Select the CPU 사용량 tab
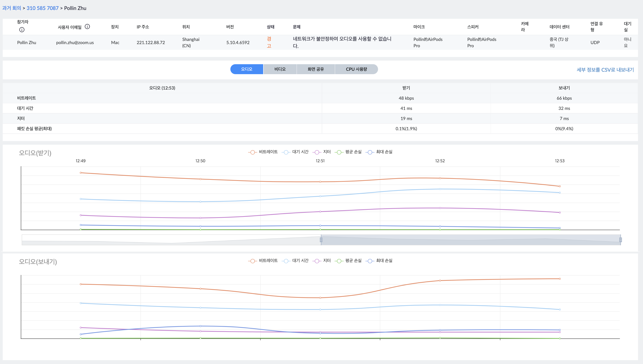 (356, 69)
